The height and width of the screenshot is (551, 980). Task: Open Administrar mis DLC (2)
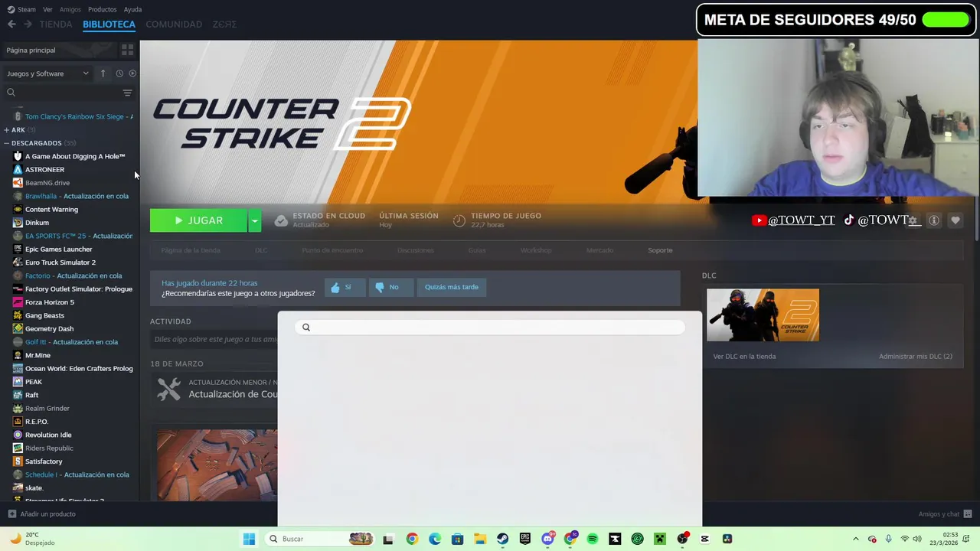click(x=916, y=357)
